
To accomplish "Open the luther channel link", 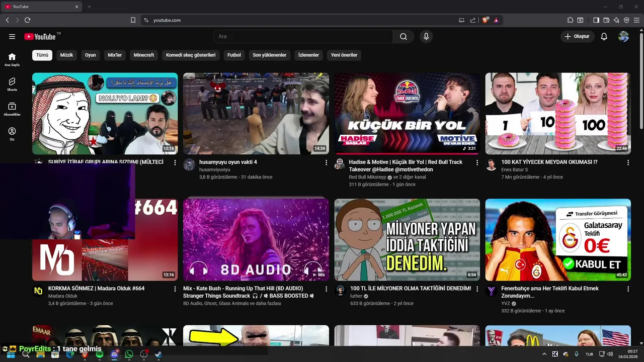I will [x=356, y=296].
